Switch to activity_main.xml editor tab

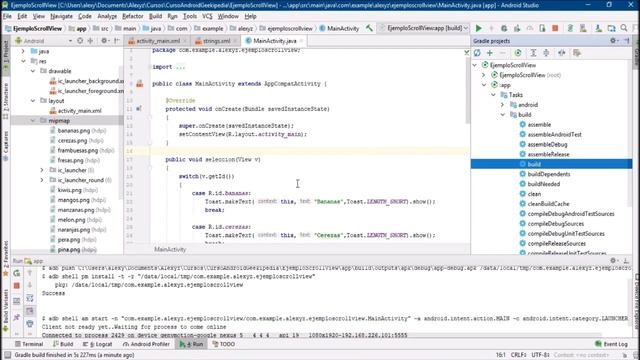158,41
